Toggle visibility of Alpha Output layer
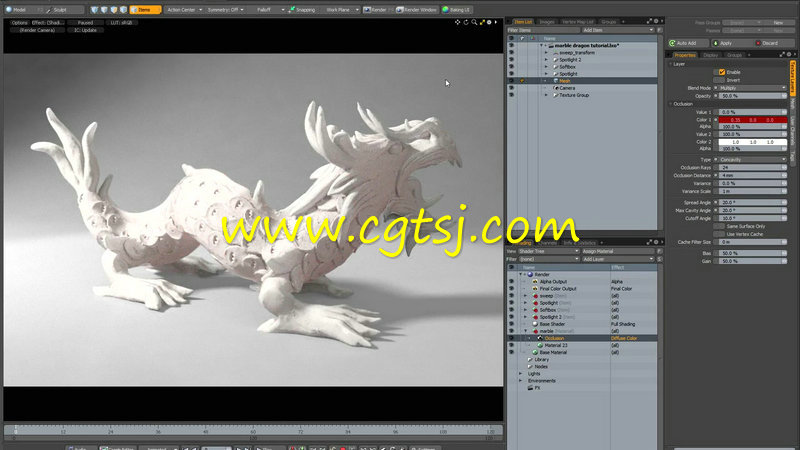This screenshot has width=800, height=450. click(x=511, y=282)
